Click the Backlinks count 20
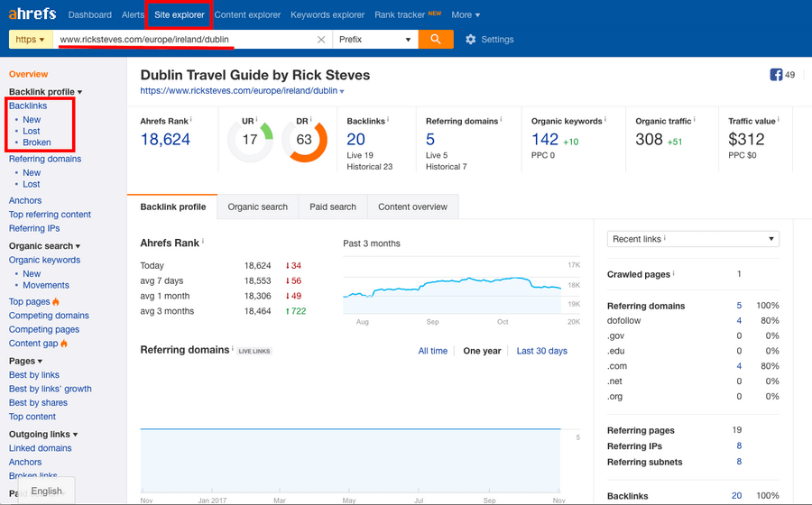The height and width of the screenshot is (505, 812). (x=355, y=139)
